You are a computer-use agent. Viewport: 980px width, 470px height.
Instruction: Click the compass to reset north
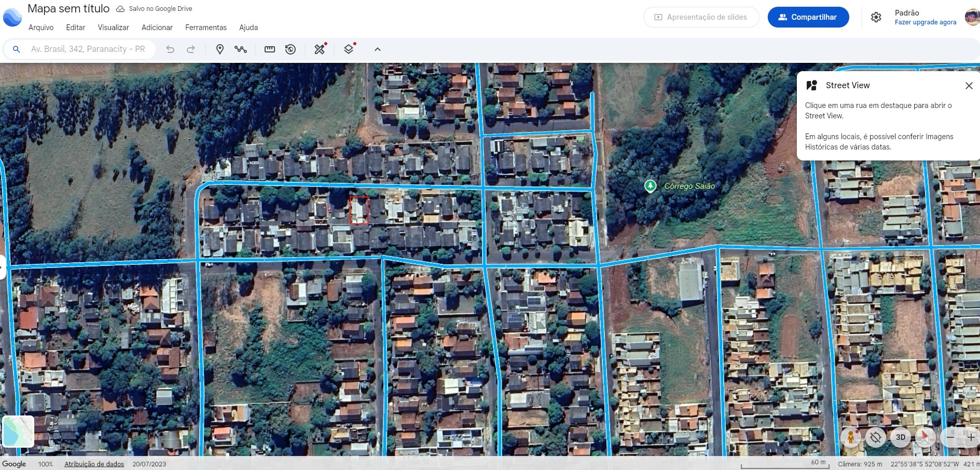click(925, 437)
